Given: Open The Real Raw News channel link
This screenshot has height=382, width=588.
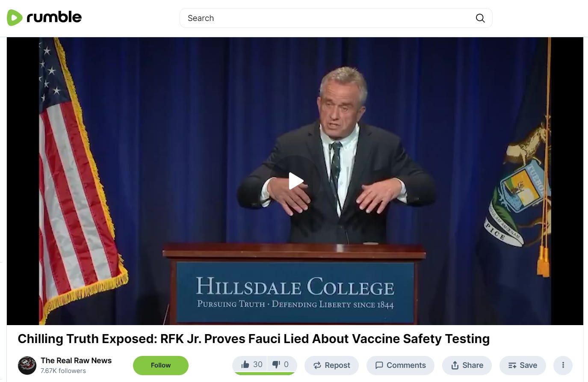Looking at the screenshot, I should coord(76,361).
